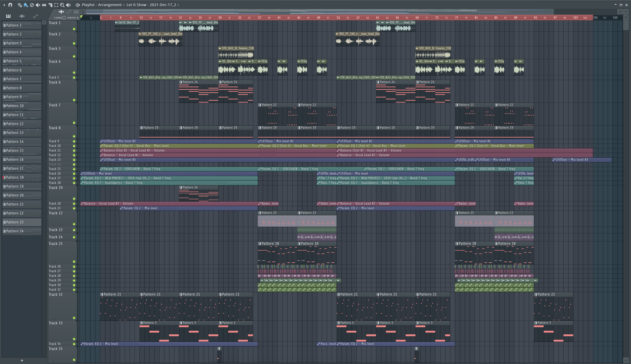Viewport: 631px width, 364px height.
Task: Mute Track 2 with green light
Action: [74, 43]
